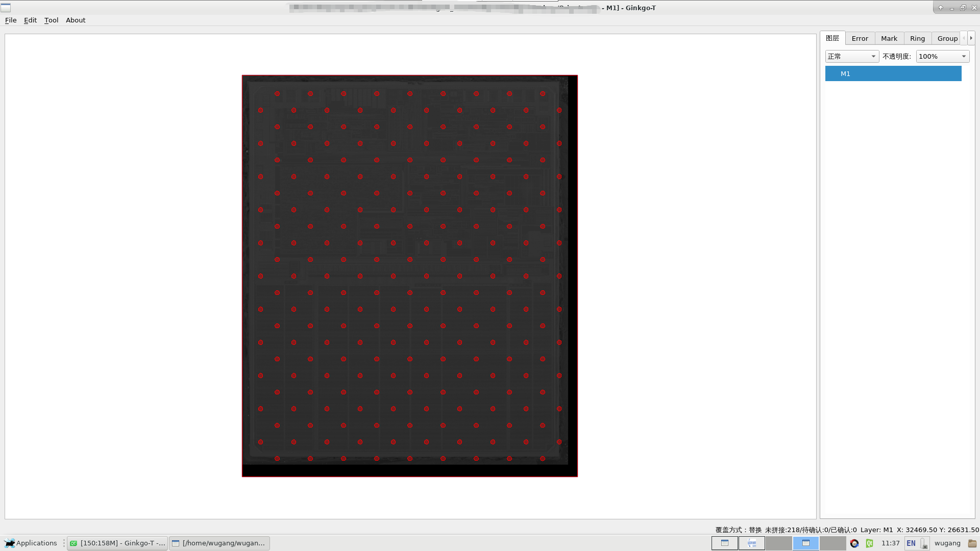
Task: Click the Qt icon in system tray
Action: 869,543
